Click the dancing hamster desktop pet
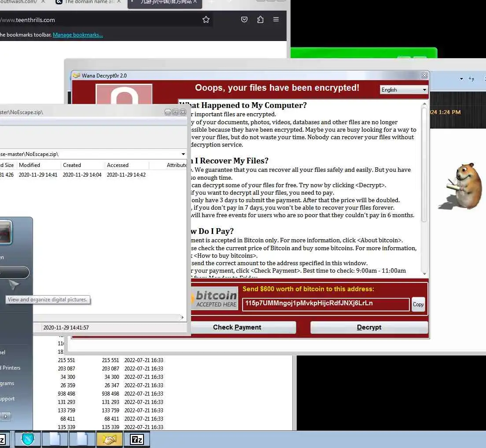 461,186
